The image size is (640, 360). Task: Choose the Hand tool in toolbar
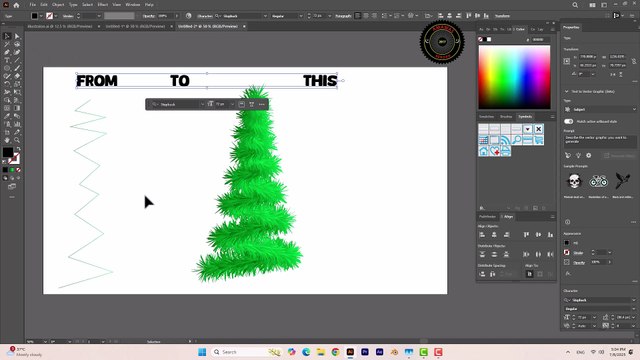[x=7, y=140]
